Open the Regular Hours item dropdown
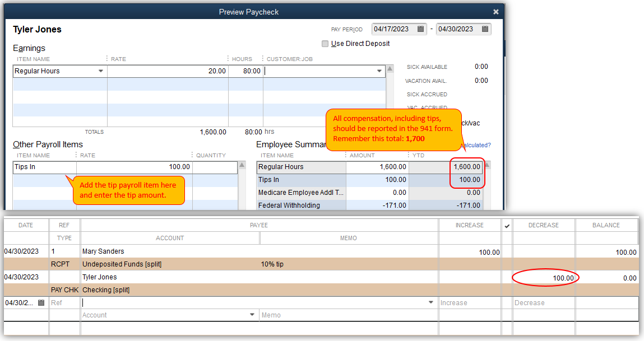 102,71
